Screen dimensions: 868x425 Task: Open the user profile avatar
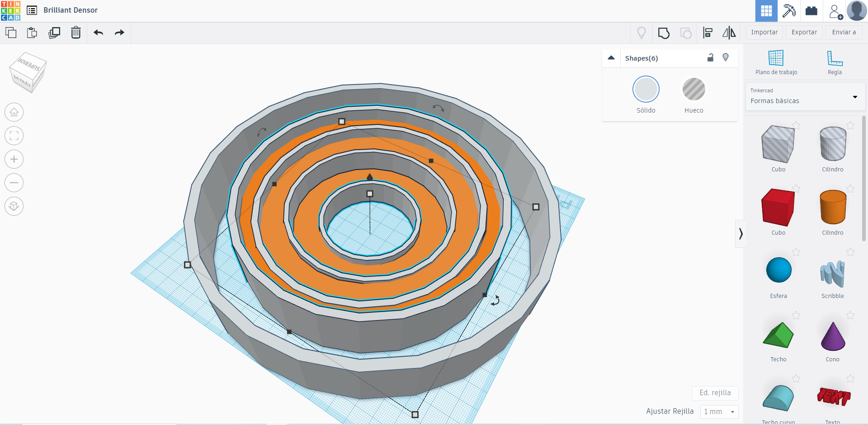(857, 11)
